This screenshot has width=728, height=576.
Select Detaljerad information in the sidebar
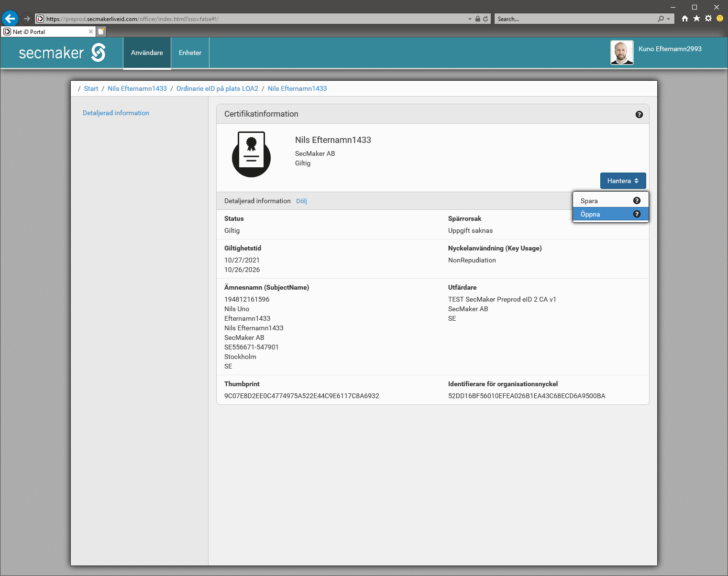pos(116,113)
